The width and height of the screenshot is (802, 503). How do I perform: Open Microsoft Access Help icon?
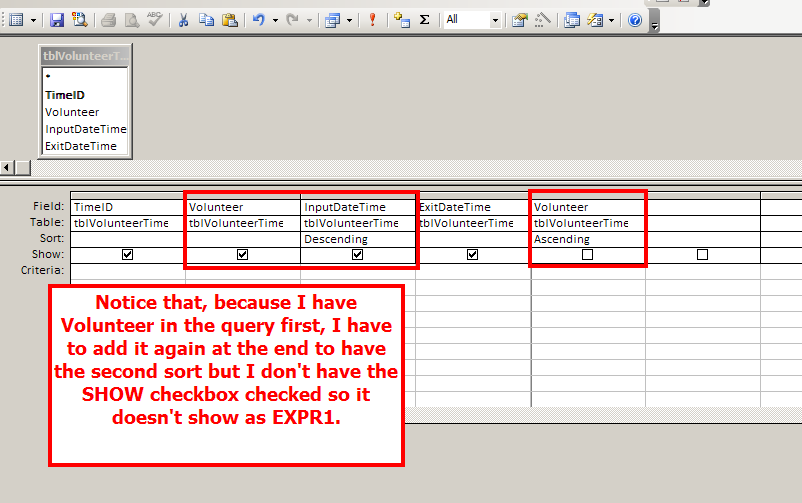tap(635, 20)
